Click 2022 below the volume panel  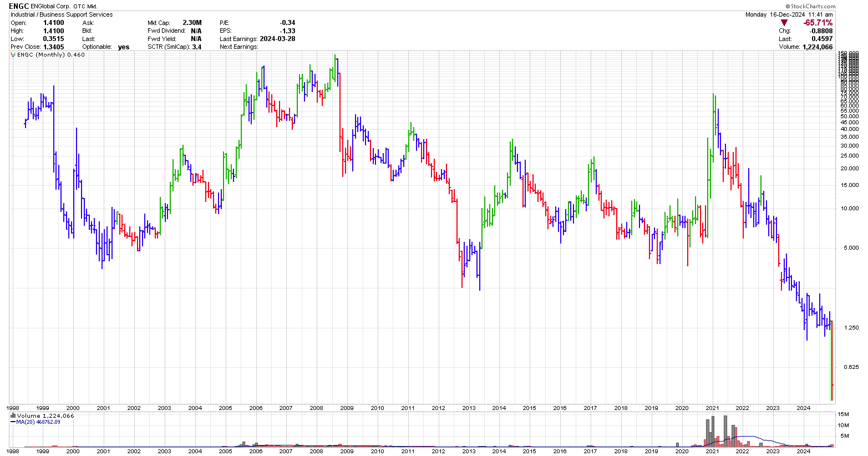(x=742, y=452)
